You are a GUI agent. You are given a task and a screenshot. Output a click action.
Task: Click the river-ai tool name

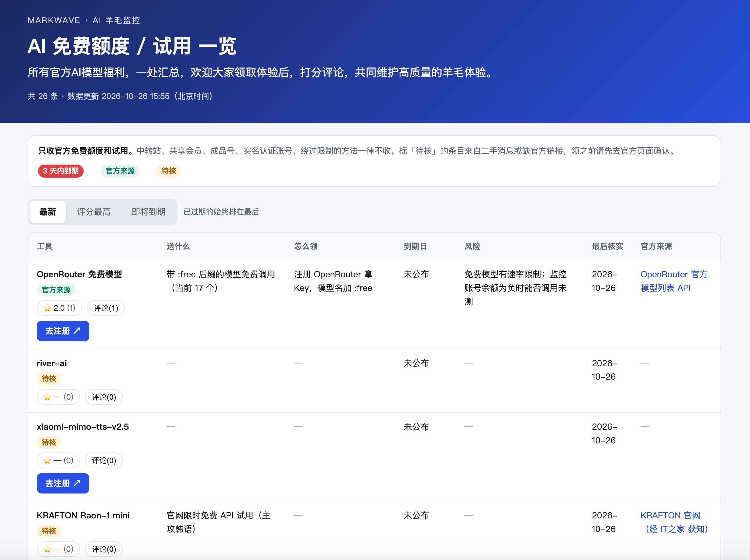(52, 363)
